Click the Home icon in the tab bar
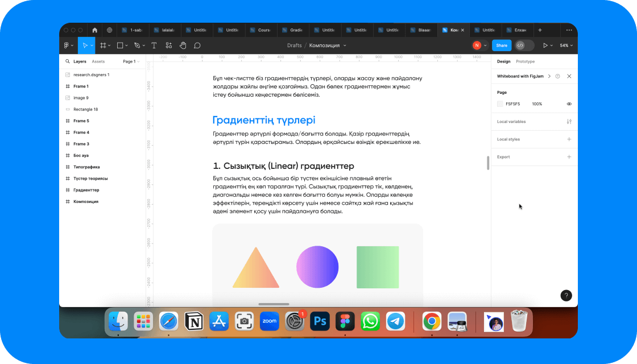 94,30
